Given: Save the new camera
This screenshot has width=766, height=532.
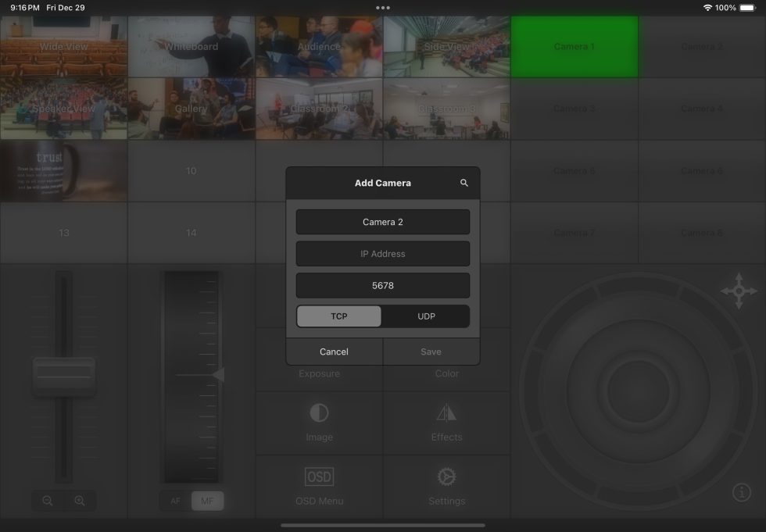Looking at the screenshot, I should 431,351.
